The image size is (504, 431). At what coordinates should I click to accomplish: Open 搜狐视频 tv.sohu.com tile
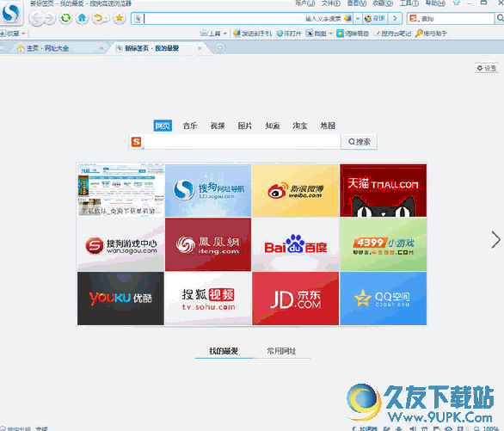click(x=208, y=299)
